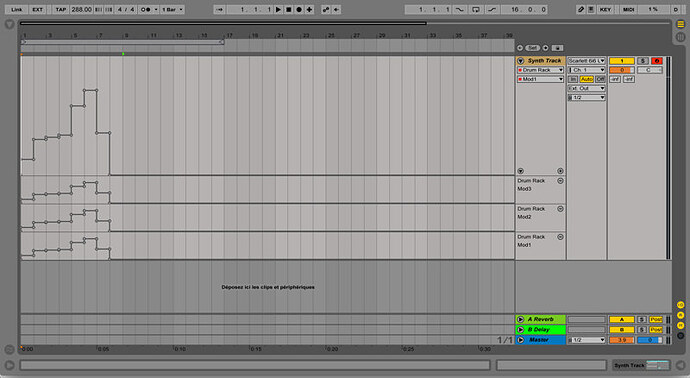
Task: Open Synth Track 1/2 output channel dropdown
Action: [x=587, y=98]
